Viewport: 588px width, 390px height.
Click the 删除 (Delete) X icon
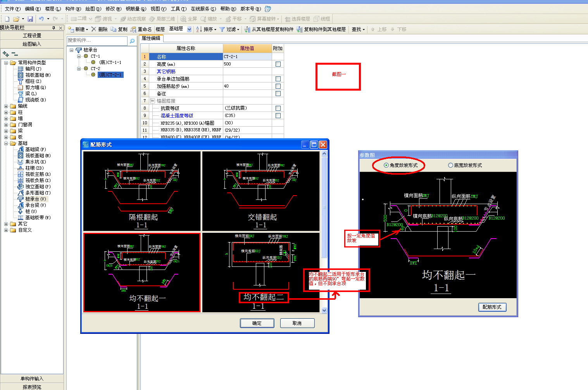click(93, 29)
